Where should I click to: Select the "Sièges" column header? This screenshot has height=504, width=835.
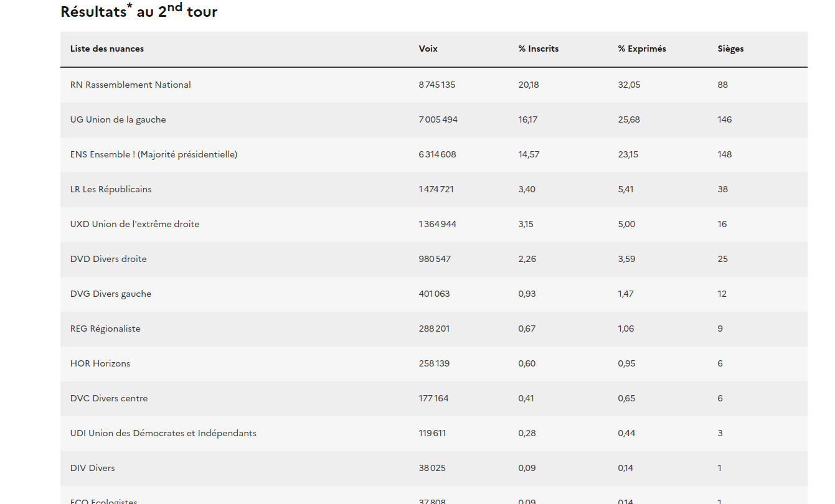tap(730, 49)
